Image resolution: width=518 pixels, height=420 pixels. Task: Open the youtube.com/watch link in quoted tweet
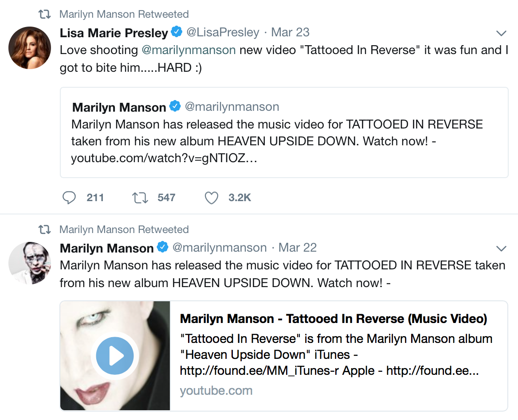tap(164, 158)
